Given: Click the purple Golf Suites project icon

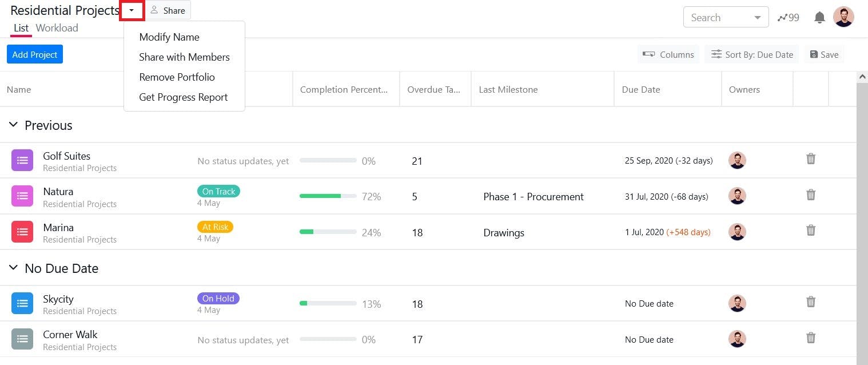Looking at the screenshot, I should (x=22, y=160).
